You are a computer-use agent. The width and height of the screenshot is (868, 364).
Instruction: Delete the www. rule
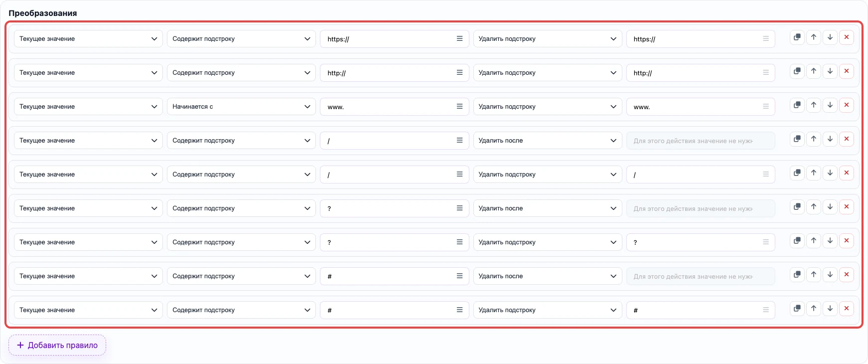pyautogui.click(x=847, y=105)
